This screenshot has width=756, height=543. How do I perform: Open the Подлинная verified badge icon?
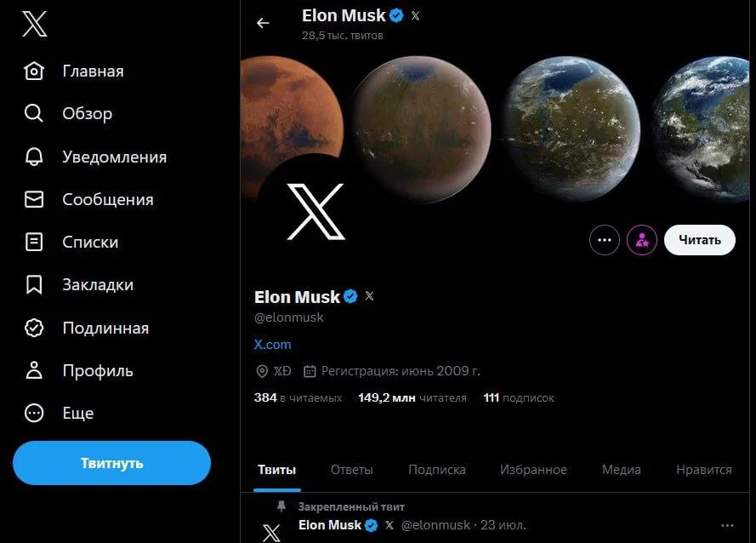[x=34, y=328]
